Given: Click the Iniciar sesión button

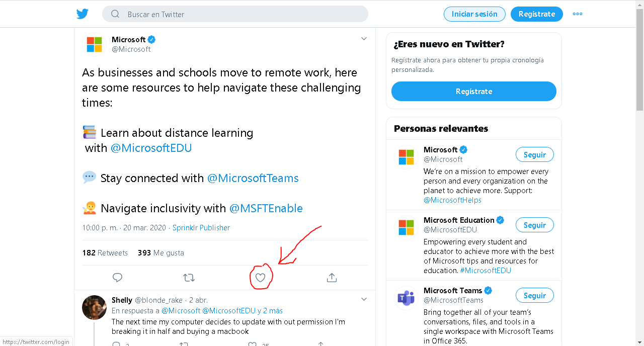Looking at the screenshot, I should pos(474,14).
